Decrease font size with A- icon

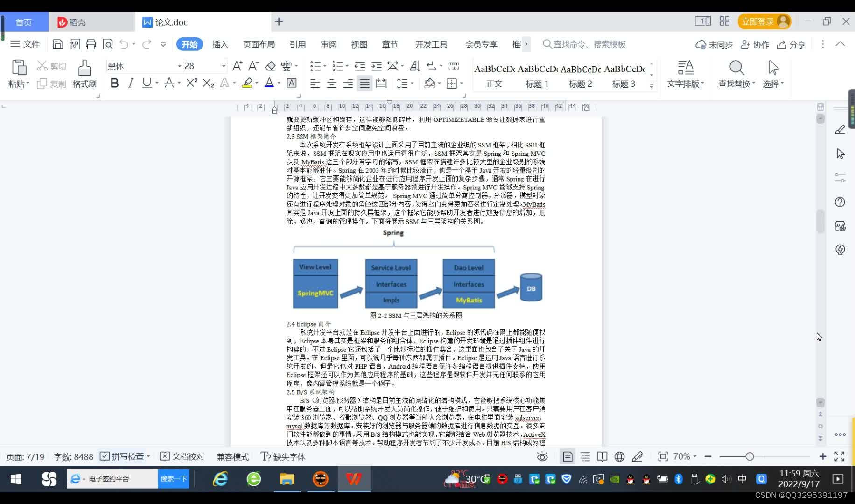click(x=253, y=66)
